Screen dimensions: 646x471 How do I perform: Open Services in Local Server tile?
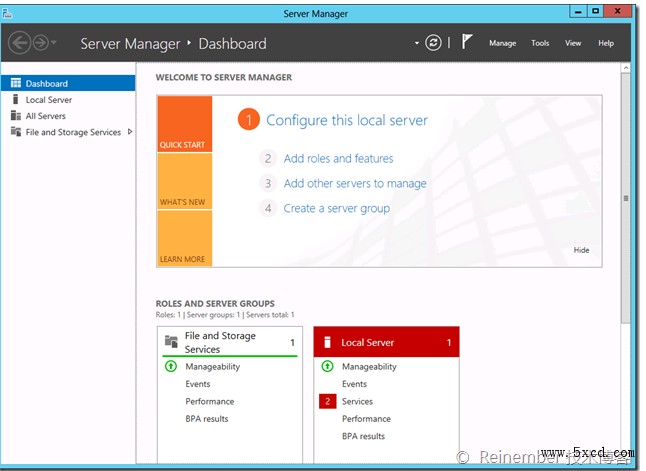357,401
